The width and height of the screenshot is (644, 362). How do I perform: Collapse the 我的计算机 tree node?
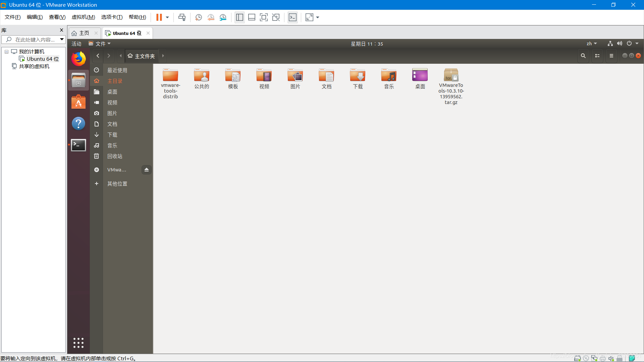6,52
